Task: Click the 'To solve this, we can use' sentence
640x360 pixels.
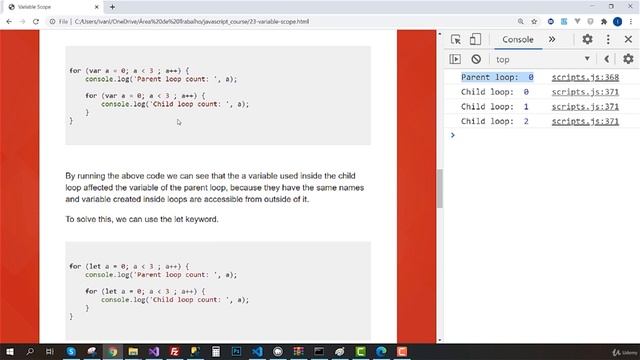Action: click(x=142, y=219)
